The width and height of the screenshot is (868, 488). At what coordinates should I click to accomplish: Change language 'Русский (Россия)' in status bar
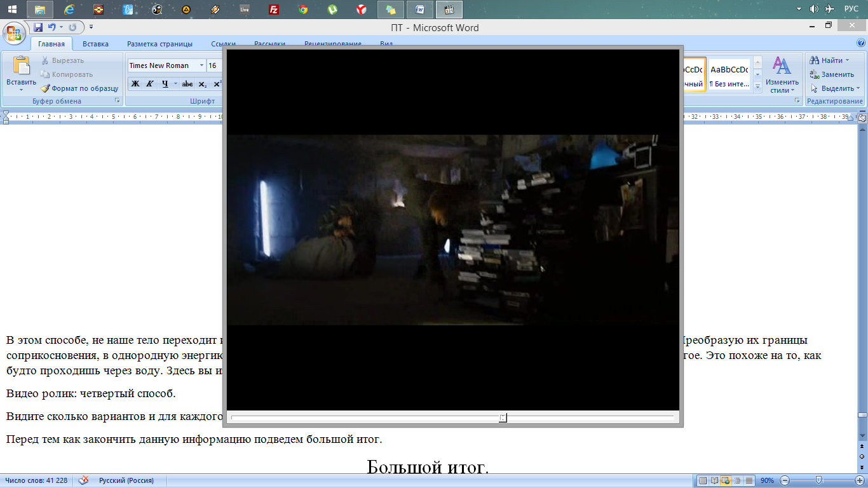pyautogui.click(x=126, y=480)
